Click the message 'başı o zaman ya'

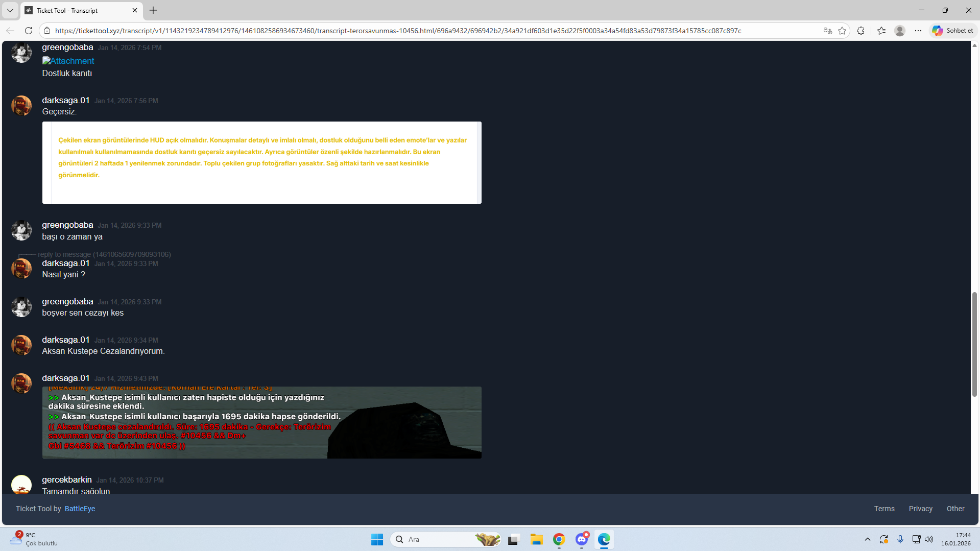click(x=72, y=237)
